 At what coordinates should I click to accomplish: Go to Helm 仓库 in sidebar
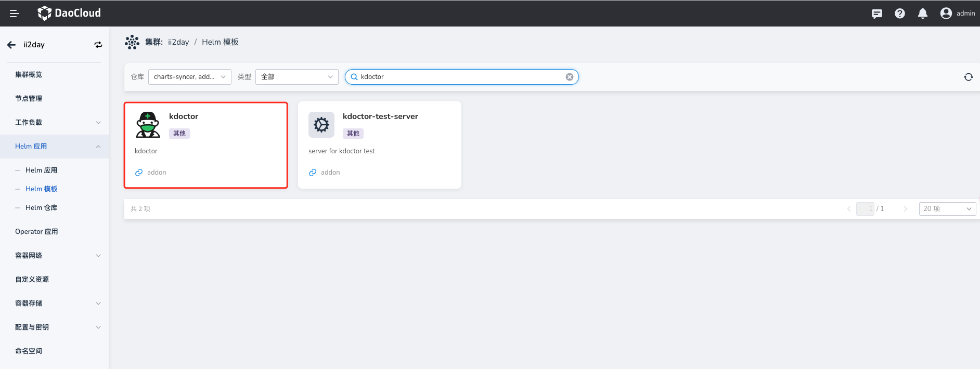tap(42, 208)
